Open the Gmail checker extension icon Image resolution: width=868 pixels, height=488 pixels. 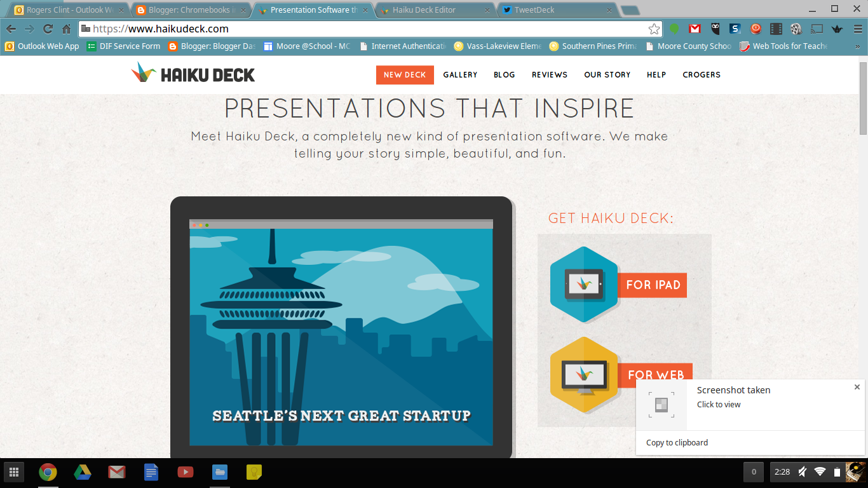pyautogui.click(x=695, y=29)
